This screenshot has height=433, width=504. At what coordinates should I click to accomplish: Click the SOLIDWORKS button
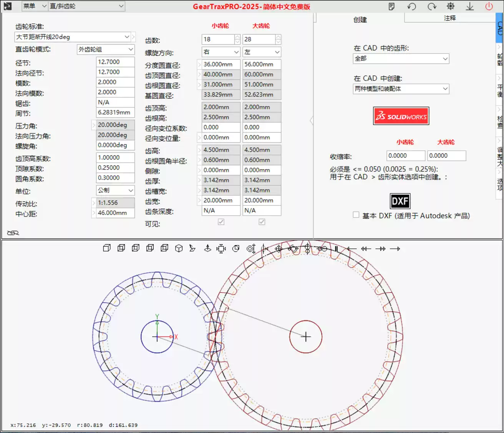coord(401,116)
